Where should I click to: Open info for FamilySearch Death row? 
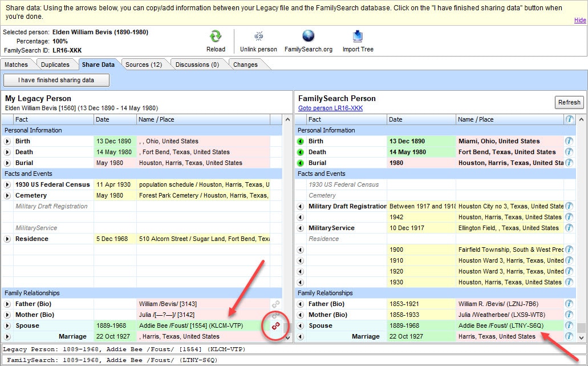(569, 152)
